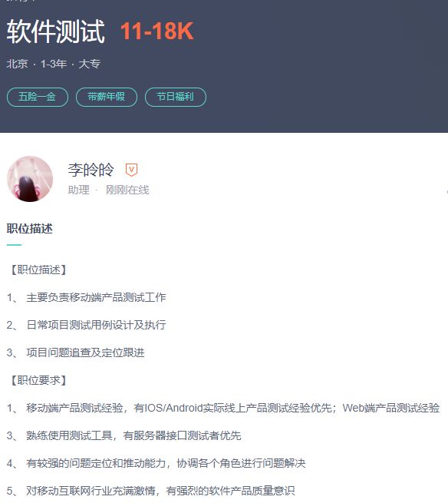Select the 五险一金 benefit tag
The height and width of the screenshot is (503, 448).
click(x=37, y=97)
